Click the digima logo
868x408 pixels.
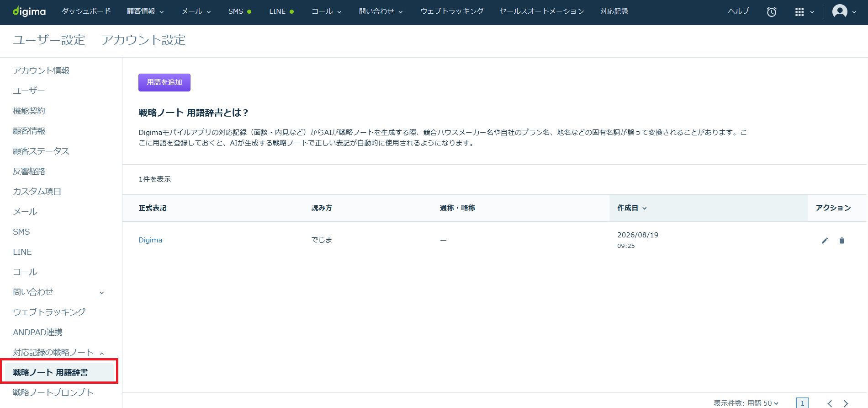[x=29, y=11]
